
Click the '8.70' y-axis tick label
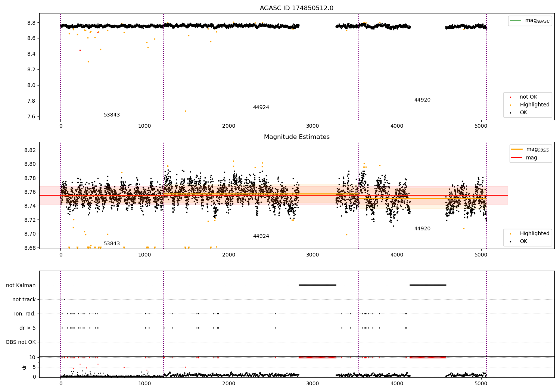click(x=29, y=234)
